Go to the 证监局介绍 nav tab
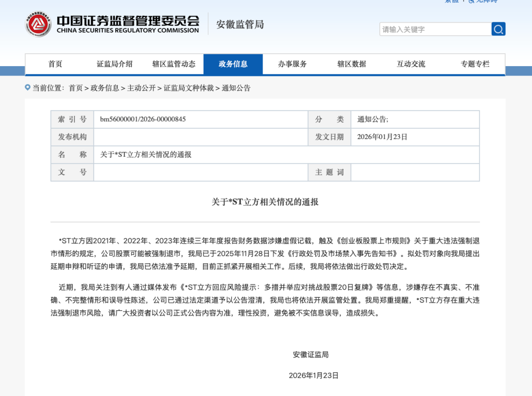 (114, 64)
